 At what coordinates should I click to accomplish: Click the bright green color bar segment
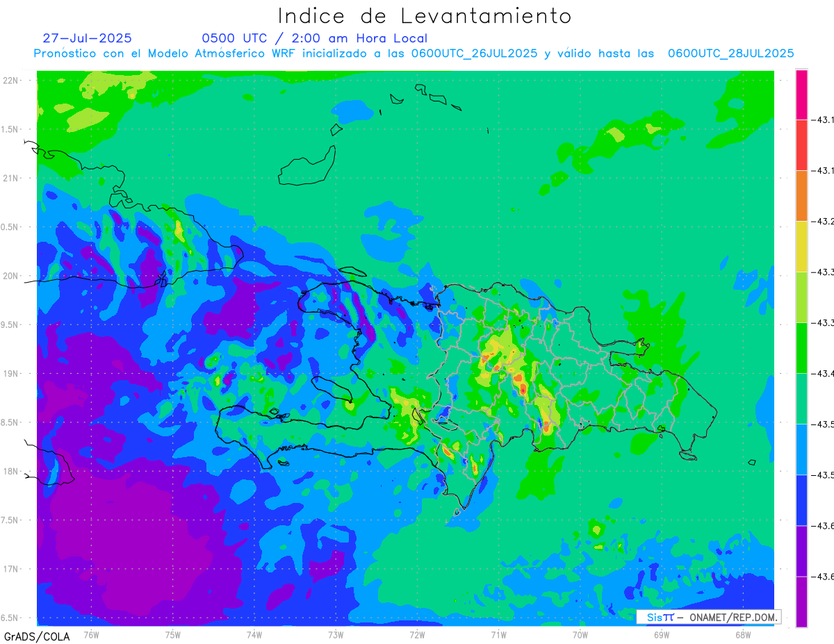pos(801,348)
